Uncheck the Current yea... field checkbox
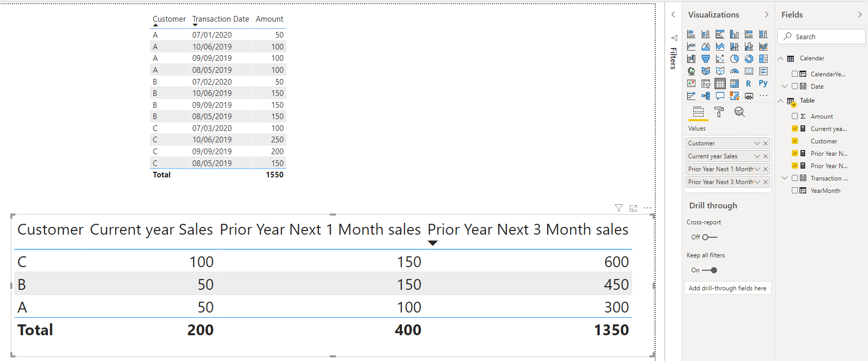Viewport: 868px width, 361px height. [x=795, y=128]
